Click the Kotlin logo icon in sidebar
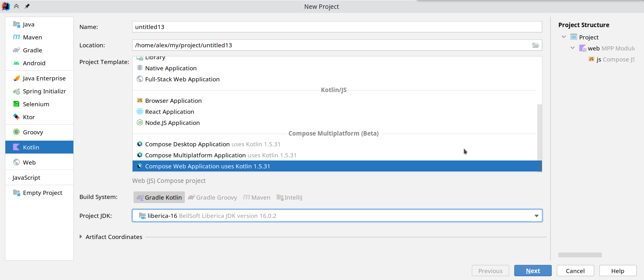Image resolution: width=644 pixels, height=280 pixels. [x=16, y=147]
